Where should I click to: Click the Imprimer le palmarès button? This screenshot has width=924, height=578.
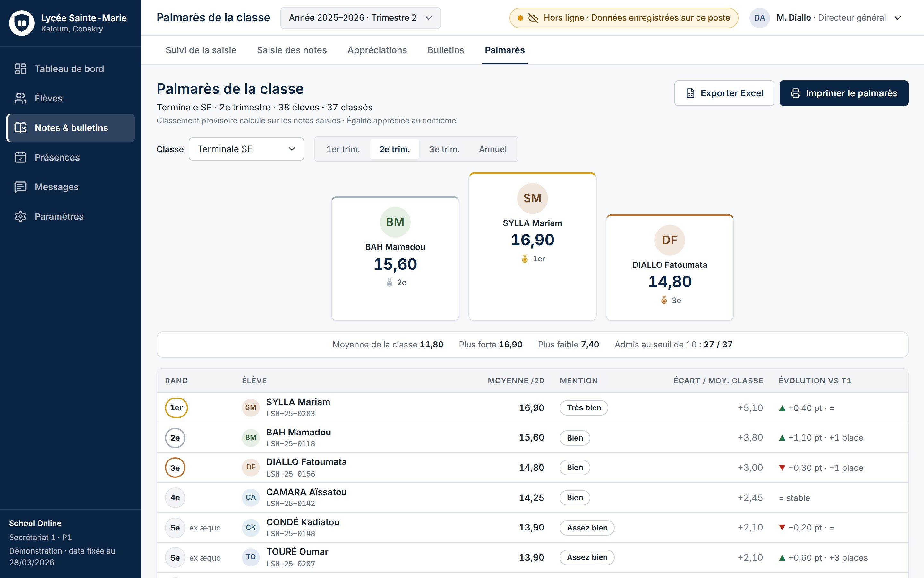coord(844,93)
